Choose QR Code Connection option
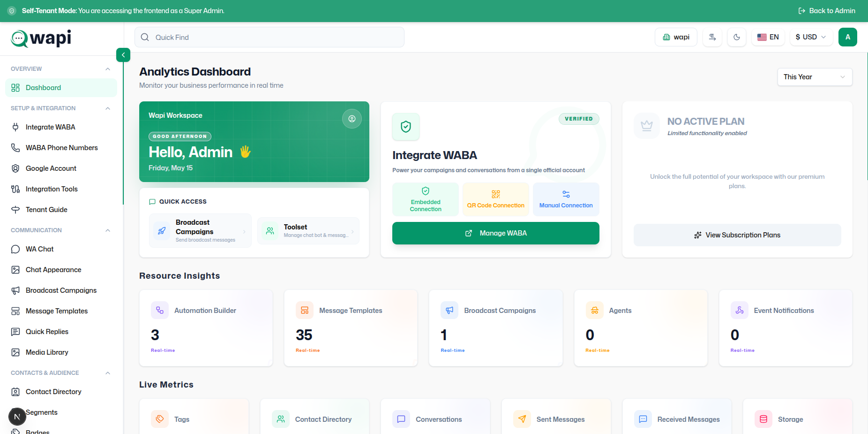Image resolution: width=868 pixels, height=434 pixels. [x=496, y=199]
